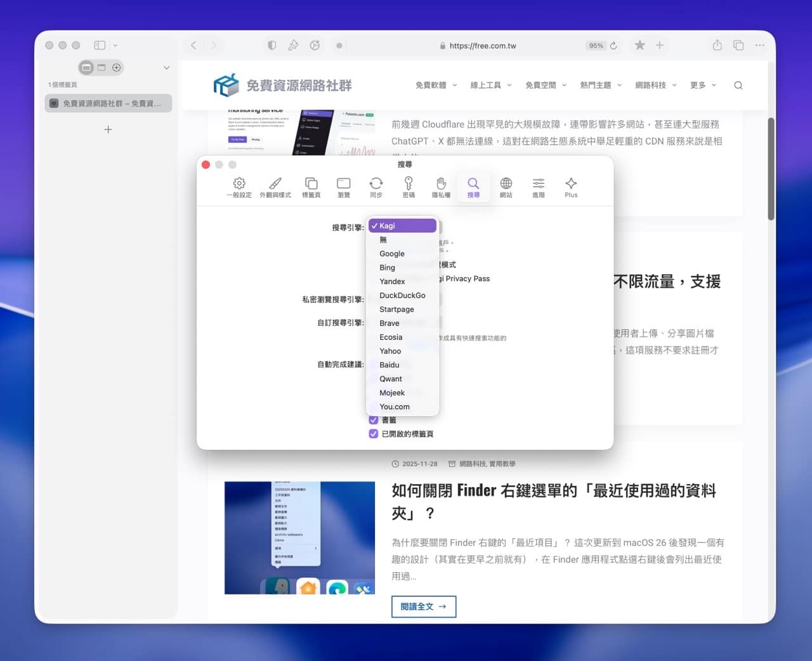Select DuckDuckGo from the search engine dropdown
Viewport: 812px width, 661px height.
(x=402, y=295)
